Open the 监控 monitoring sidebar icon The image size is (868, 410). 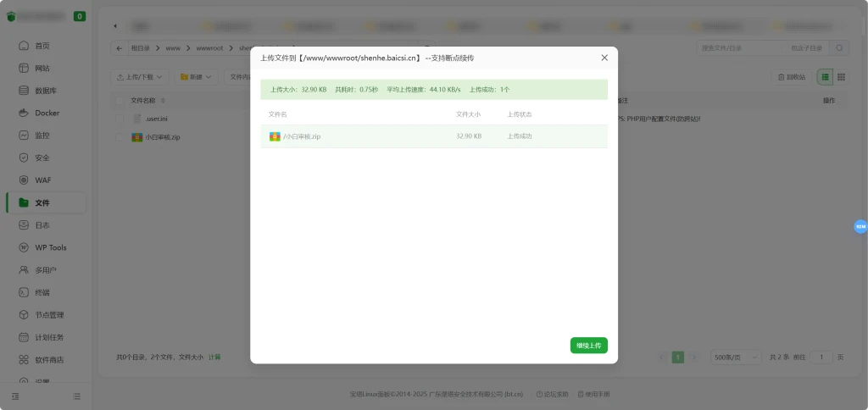pyautogui.click(x=25, y=136)
